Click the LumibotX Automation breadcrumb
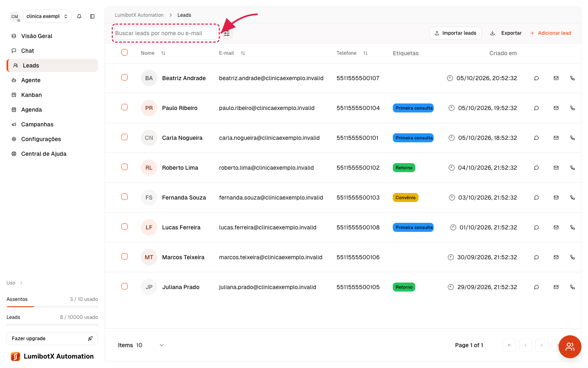This screenshot has height=368, width=588. (x=139, y=15)
